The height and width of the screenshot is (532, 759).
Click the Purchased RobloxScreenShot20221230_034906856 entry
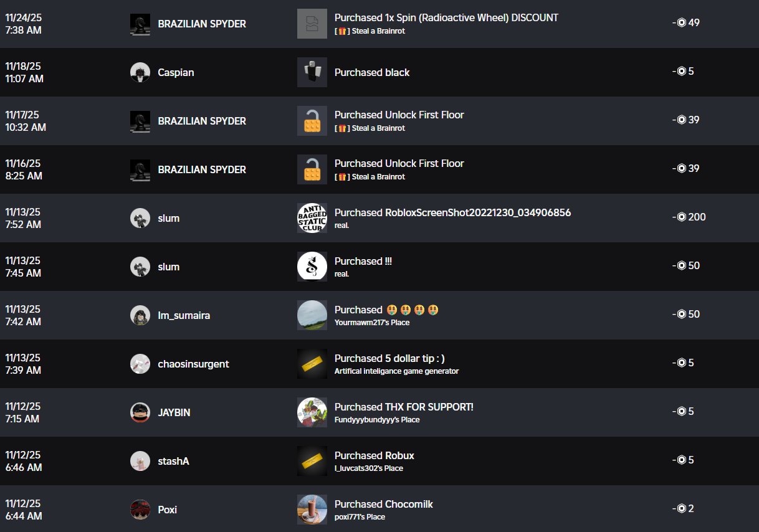click(452, 212)
